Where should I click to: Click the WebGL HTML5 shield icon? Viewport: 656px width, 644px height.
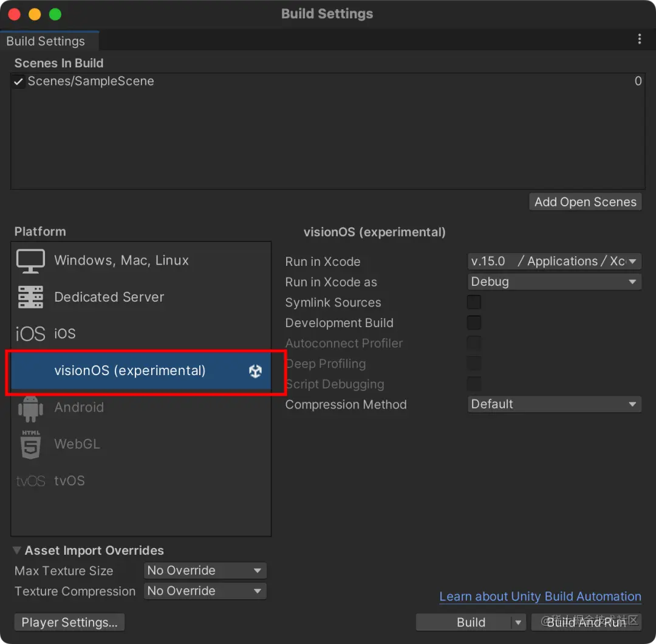(x=30, y=444)
